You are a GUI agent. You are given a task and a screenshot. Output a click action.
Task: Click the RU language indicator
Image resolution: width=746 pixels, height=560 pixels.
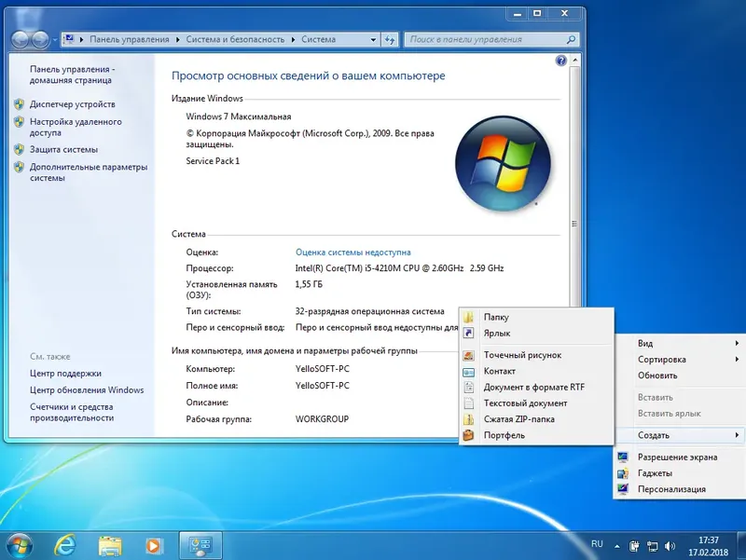(598, 544)
